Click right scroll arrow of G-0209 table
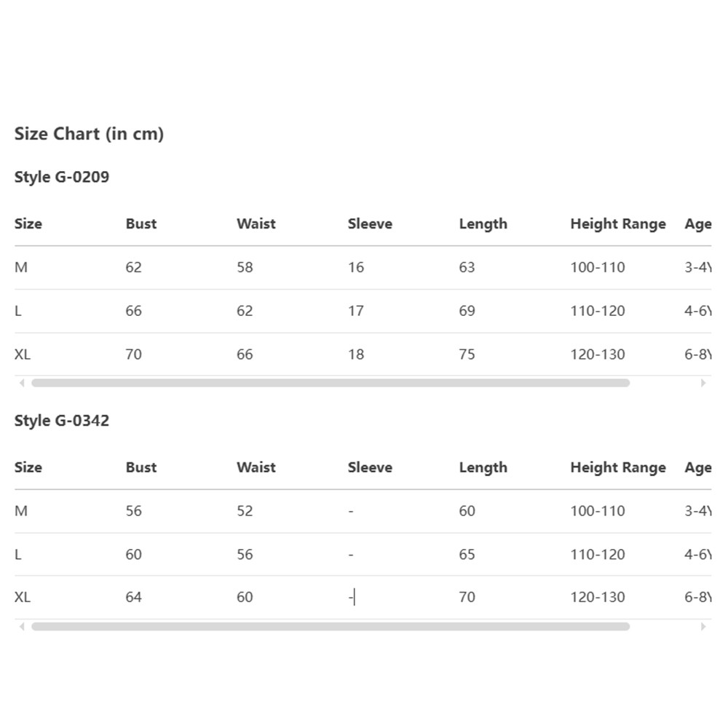This screenshot has height=728, width=728. [703, 383]
